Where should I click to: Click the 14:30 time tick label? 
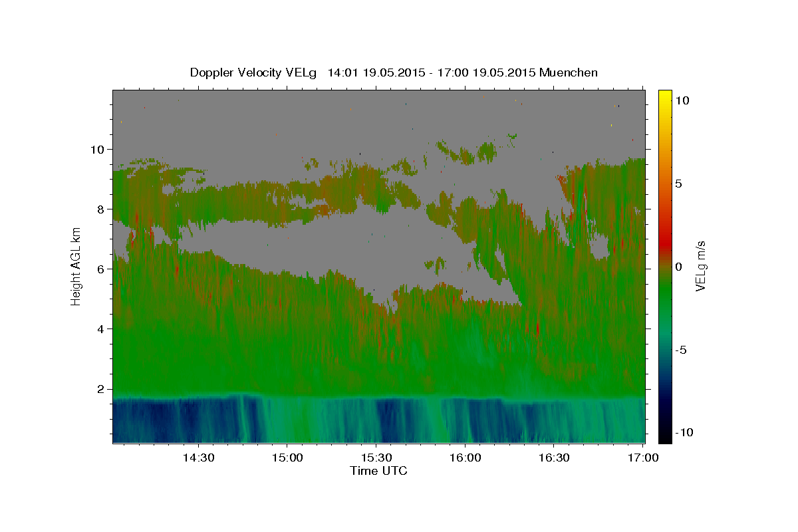point(198,458)
